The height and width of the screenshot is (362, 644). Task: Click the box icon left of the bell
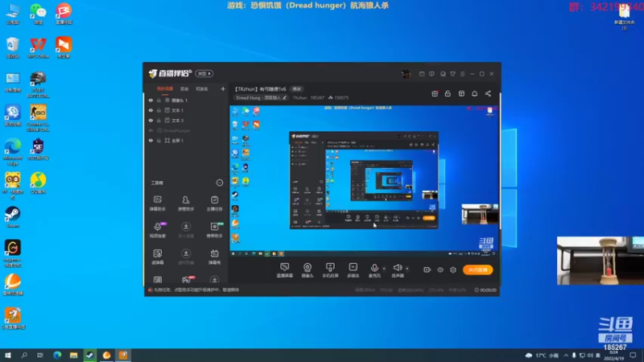461,93
